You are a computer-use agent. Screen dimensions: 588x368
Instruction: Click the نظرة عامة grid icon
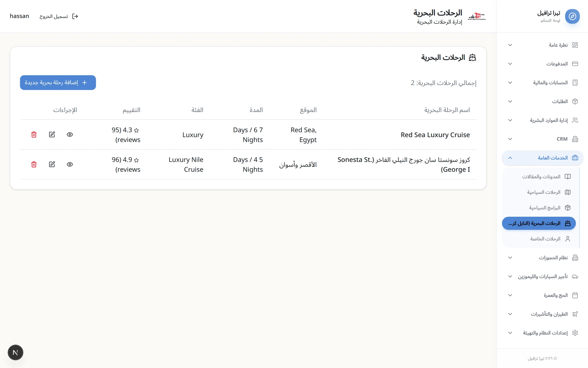click(x=575, y=45)
